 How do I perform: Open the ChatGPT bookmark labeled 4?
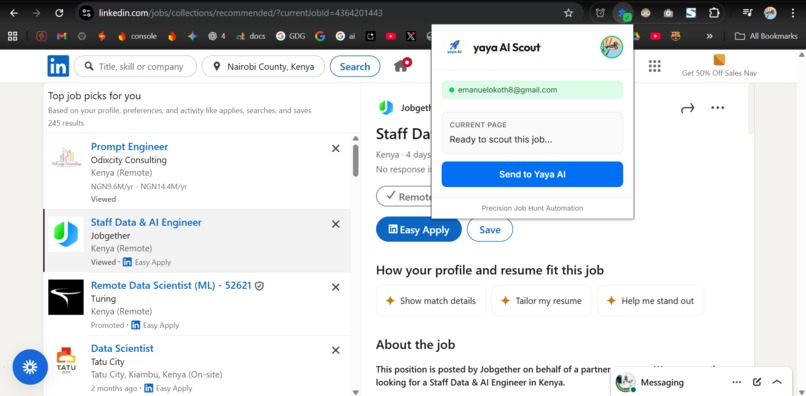(x=216, y=36)
